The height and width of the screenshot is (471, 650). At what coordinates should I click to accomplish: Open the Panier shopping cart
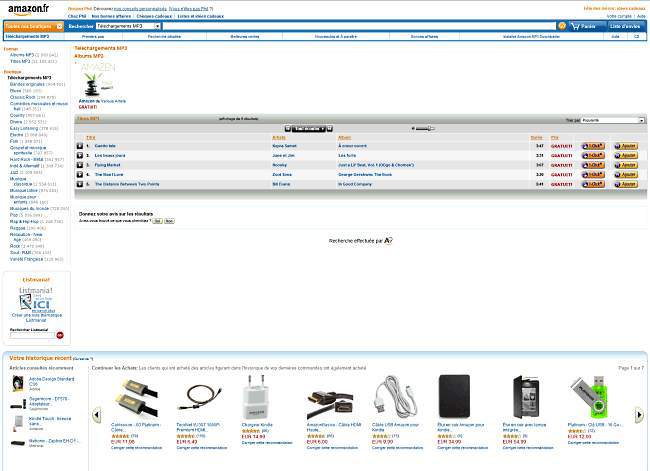[586, 26]
